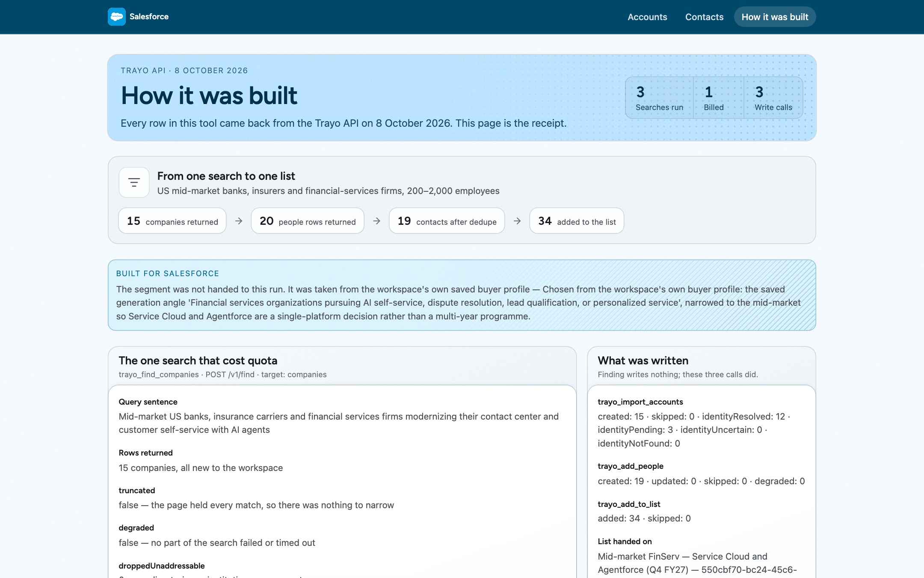This screenshot has height=578, width=924.
Task: Click the filter lines icon beside the heading
Action: click(x=134, y=182)
